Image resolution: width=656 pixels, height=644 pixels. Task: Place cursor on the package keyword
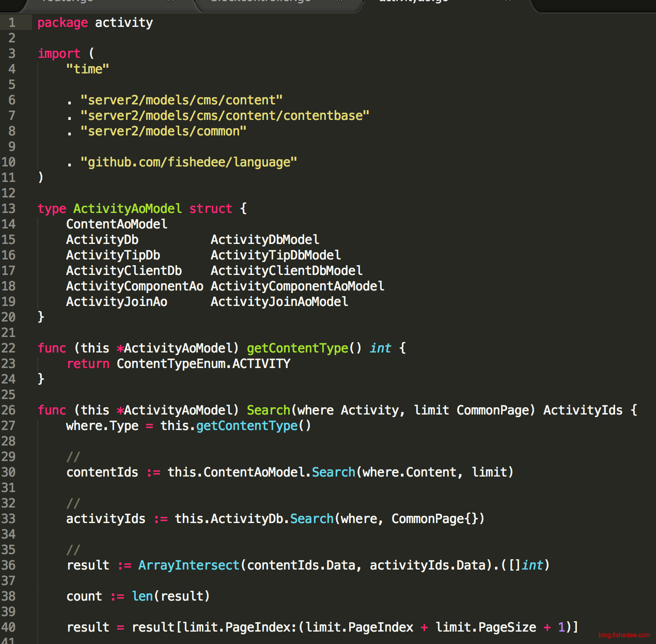point(63,23)
